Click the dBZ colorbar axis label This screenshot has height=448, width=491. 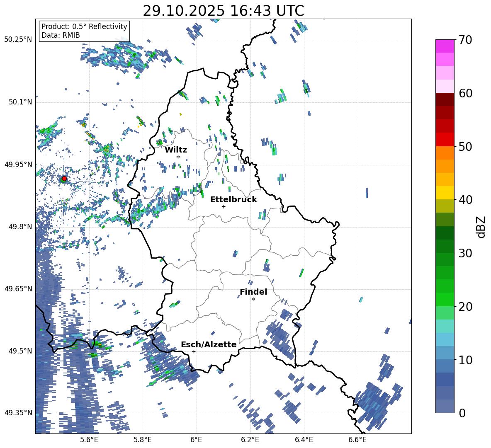(x=481, y=227)
